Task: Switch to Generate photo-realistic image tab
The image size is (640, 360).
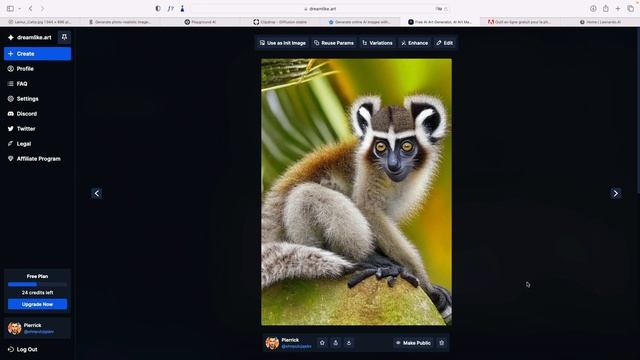Action: [120, 22]
